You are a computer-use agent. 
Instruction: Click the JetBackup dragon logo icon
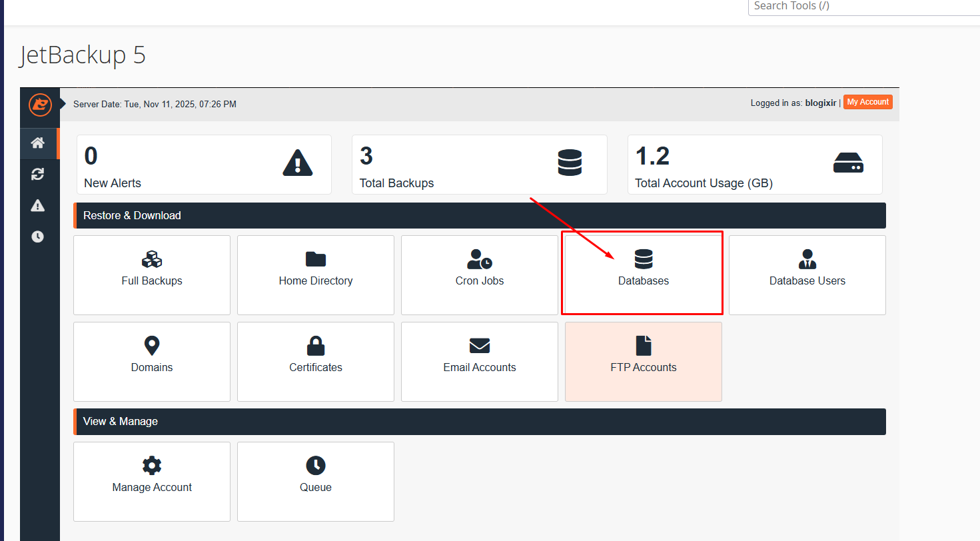pyautogui.click(x=40, y=105)
